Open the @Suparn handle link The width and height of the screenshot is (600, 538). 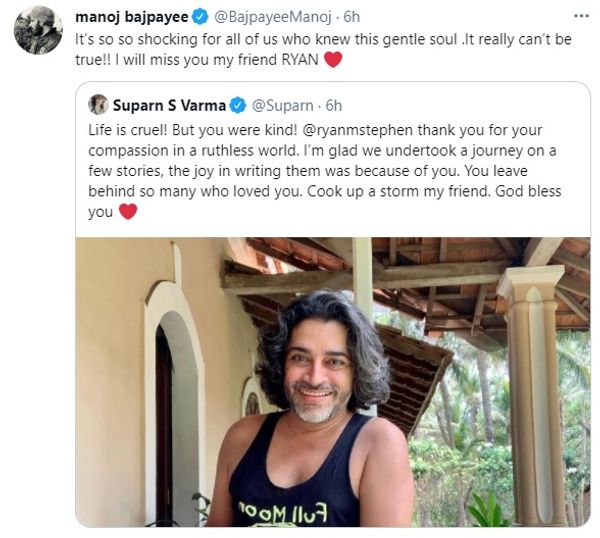click(x=282, y=106)
